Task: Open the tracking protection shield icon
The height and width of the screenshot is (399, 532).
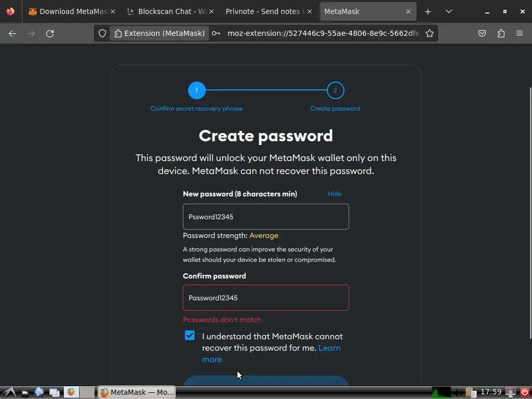Action: [102, 33]
